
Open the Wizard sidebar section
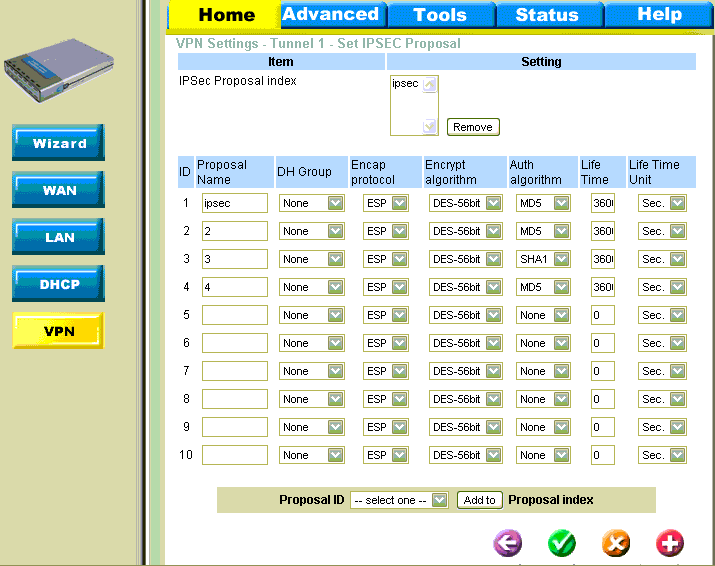coord(58,143)
